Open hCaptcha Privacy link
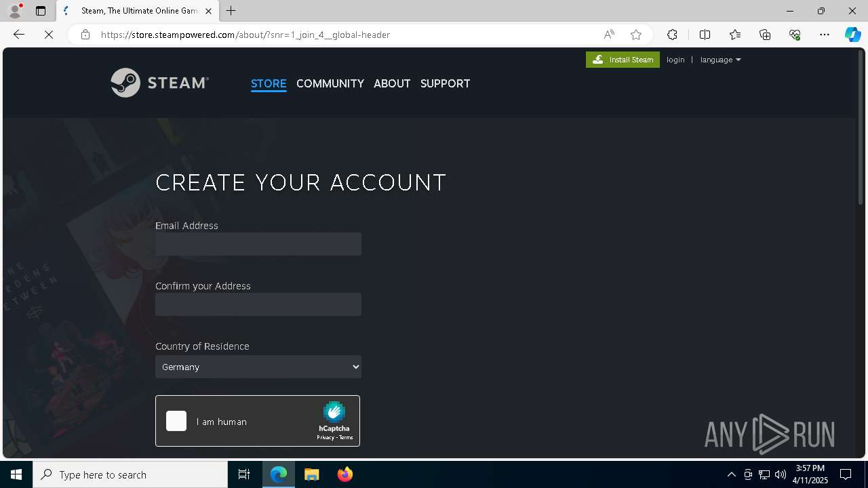 [x=325, y=437]
